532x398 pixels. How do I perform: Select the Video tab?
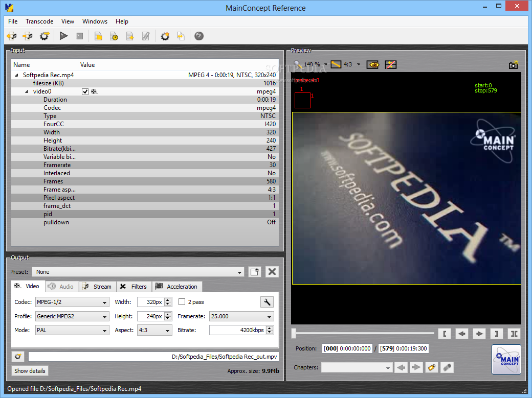(x=28, y=286)
